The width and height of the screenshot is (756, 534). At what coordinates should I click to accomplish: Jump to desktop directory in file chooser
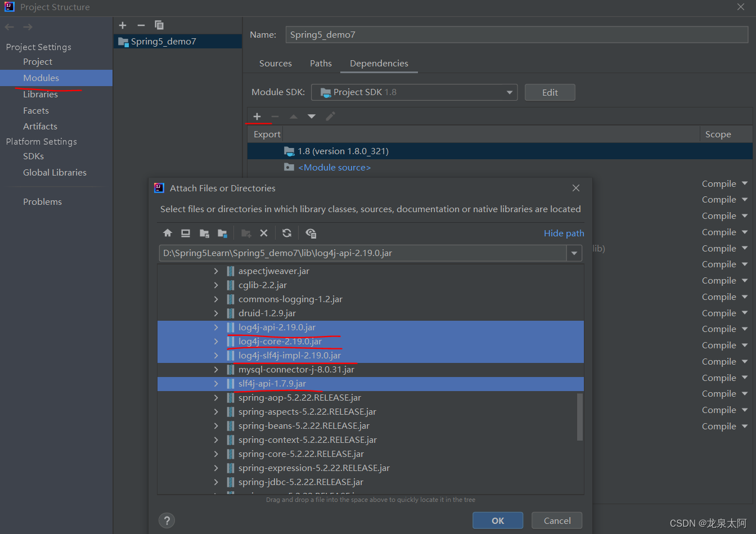[186, 233]
